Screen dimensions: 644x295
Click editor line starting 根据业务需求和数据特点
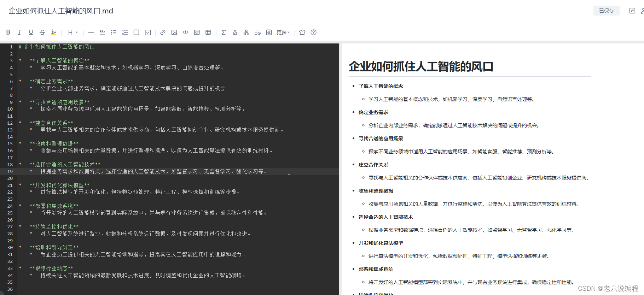coord(153,171)
